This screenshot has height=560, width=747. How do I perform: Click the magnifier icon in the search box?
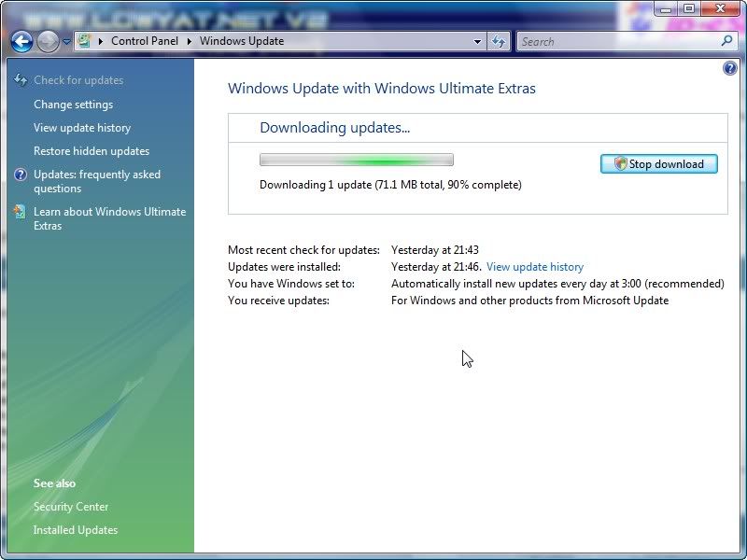click(x=727, y=41)
